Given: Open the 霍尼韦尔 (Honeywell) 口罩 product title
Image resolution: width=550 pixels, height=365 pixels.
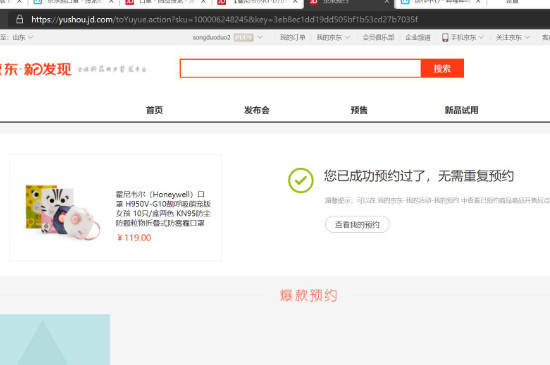Looking at the screenshot, I should point(163,209).
